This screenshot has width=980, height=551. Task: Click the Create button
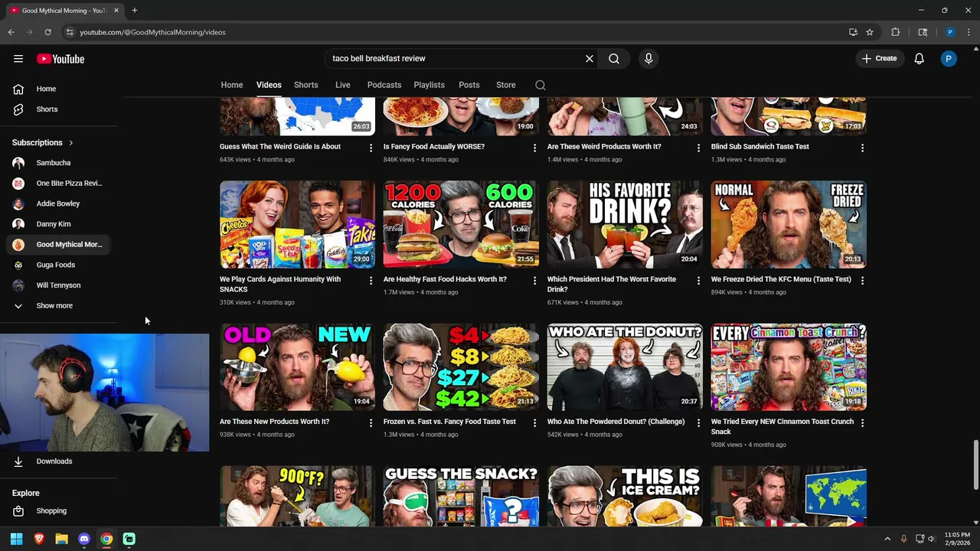[x=879, y=58]
